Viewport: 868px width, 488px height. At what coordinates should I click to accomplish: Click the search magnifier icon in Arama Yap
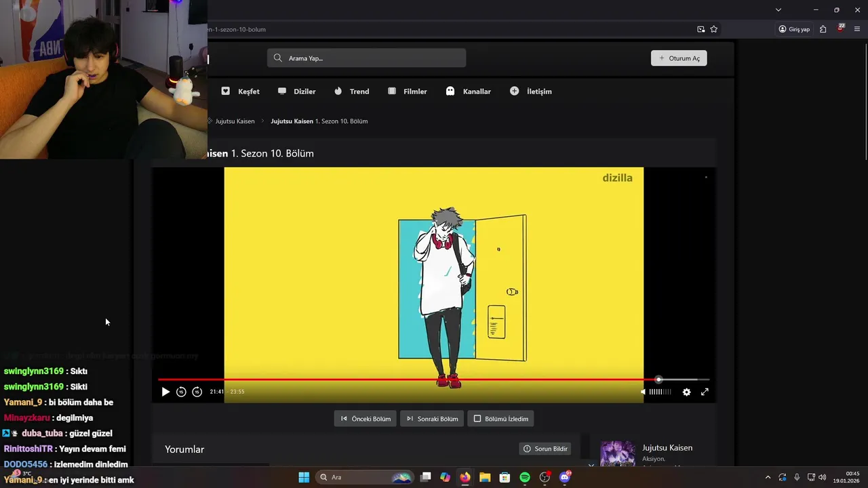click(x=278, y=58)
